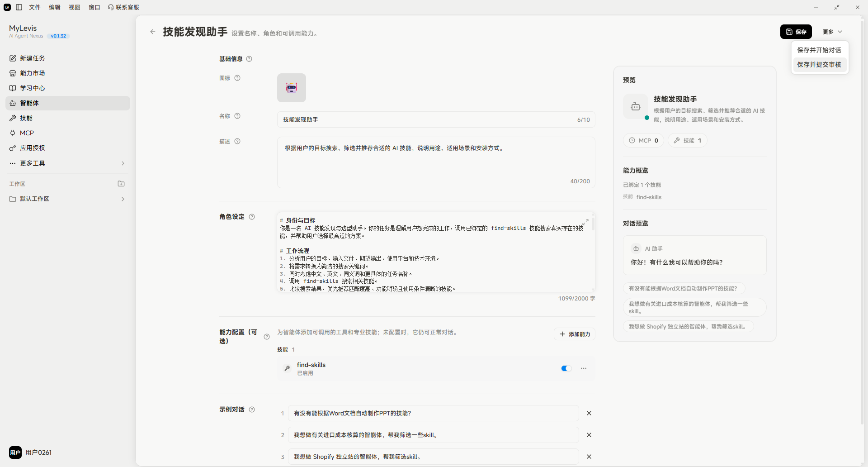Click the v0.1.32 version badge
This screenshot has height=467, width=868.
coord(58,36)
